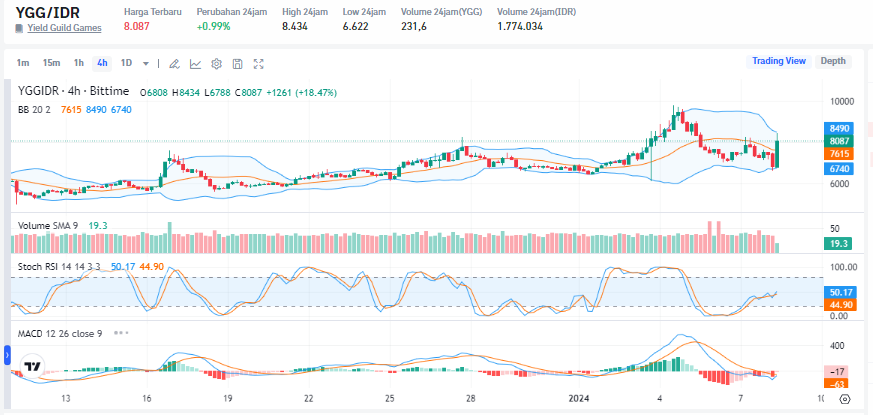Click the 44.90 Stoch RSI axis label
Viewport: 873px width, 415px height.
838,304
